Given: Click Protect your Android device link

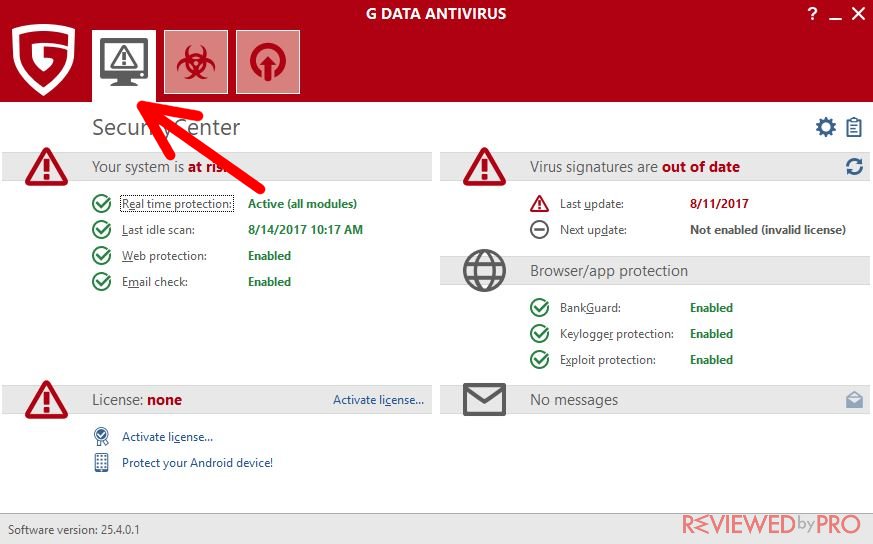Looking at the screenshot, I should [198, 463].
